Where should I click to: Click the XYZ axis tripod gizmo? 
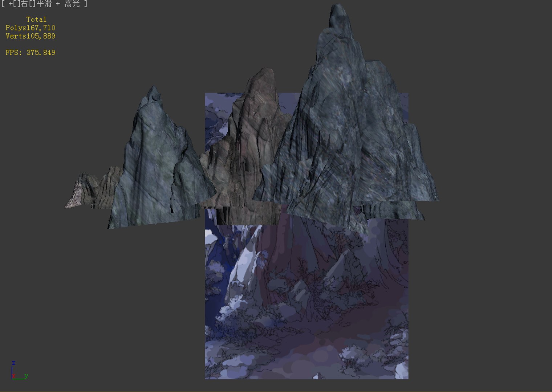coord(20,371)
